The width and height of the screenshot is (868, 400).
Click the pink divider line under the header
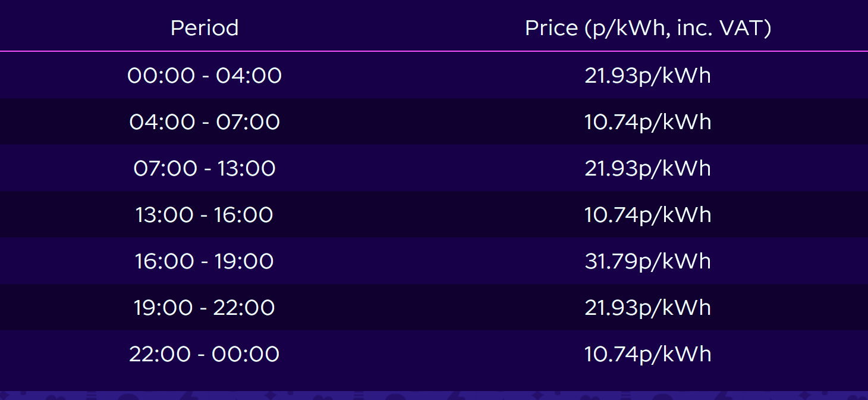coord(434,52)
